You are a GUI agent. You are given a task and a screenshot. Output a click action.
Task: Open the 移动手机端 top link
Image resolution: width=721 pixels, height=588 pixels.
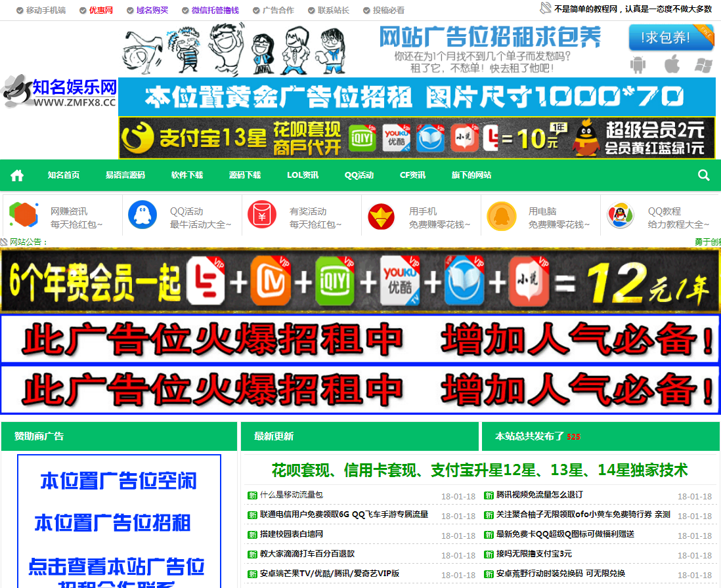pyautogui.click(x=46, y=10)
